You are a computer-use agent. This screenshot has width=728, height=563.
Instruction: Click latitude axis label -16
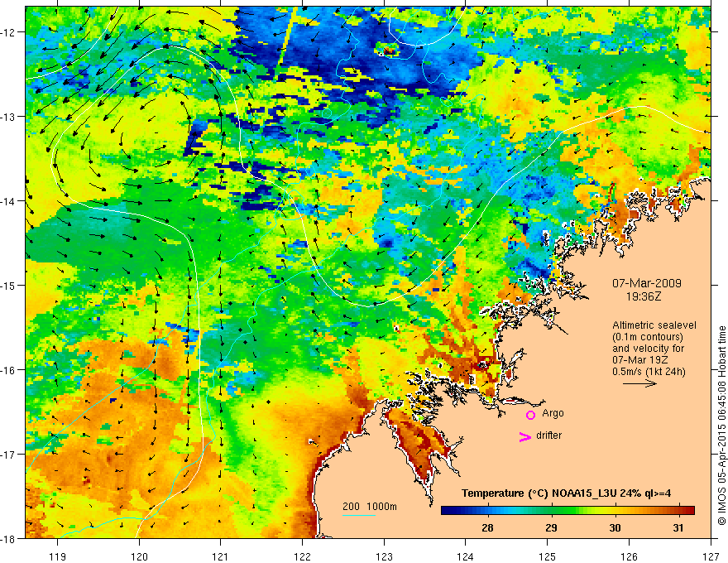tap(8, 370)
